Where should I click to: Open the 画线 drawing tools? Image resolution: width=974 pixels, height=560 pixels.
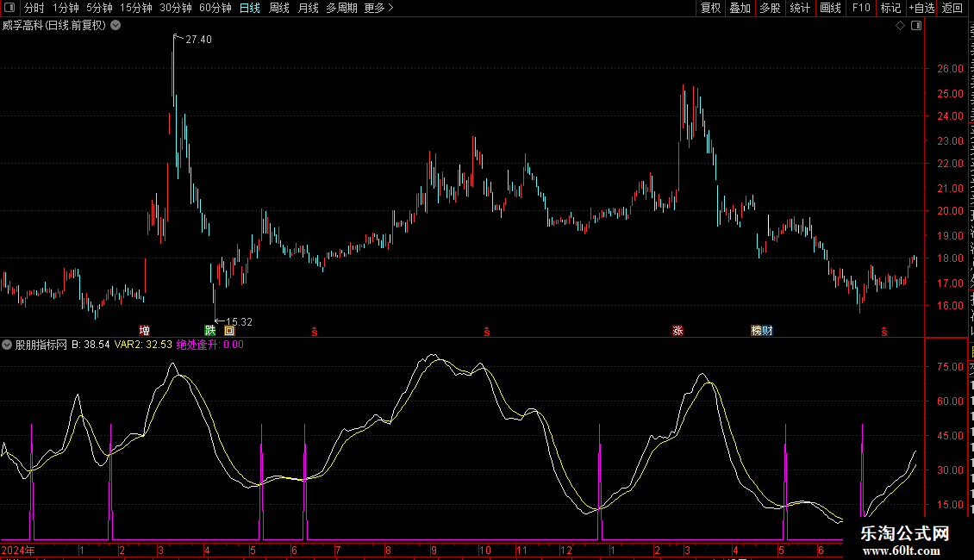[830, 8]
